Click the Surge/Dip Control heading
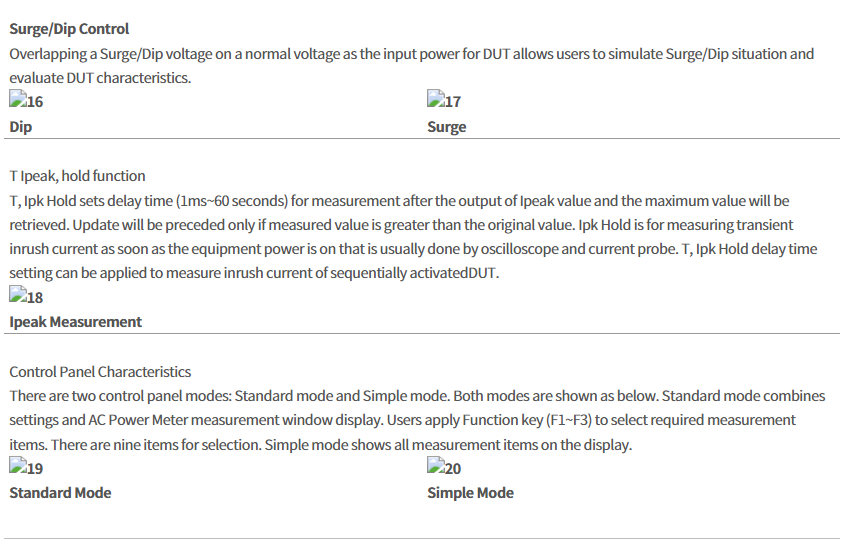Image resolution: width=843 pixels, height=547 pixels. point(69,29)
